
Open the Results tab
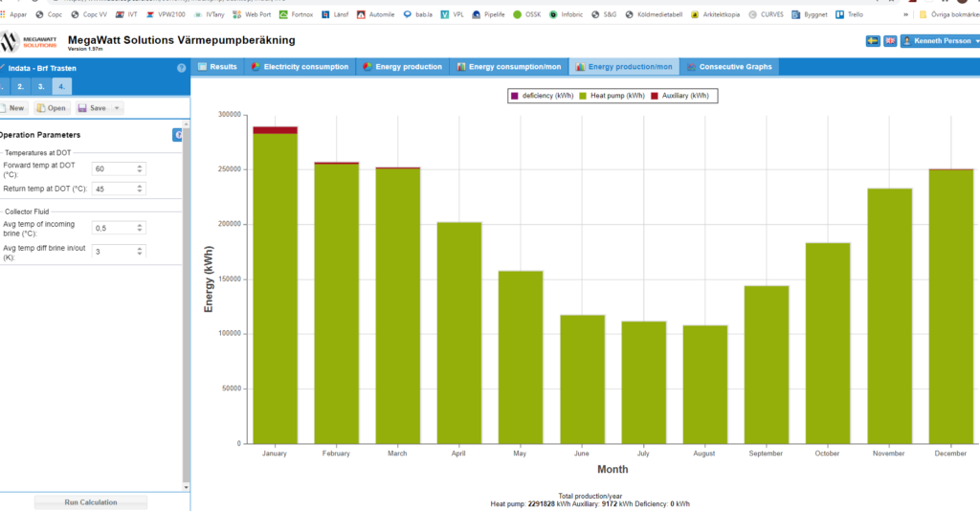[x=217, y=67]
